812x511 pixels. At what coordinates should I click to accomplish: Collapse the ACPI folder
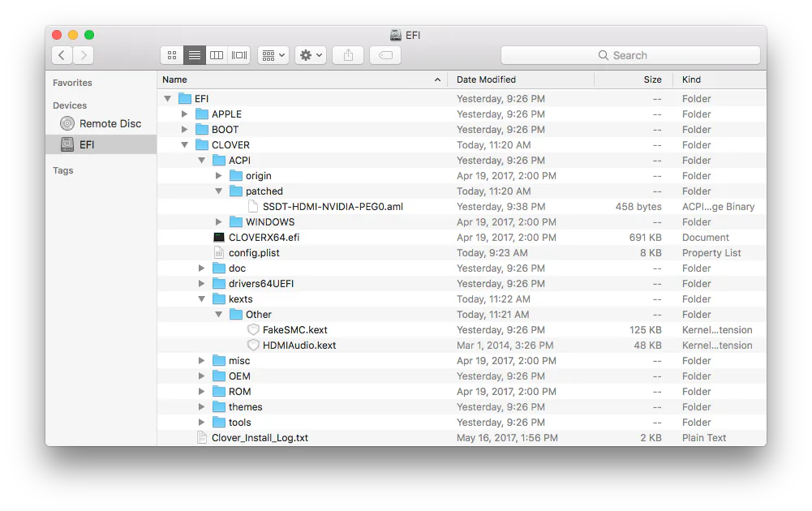click(201, 161)
